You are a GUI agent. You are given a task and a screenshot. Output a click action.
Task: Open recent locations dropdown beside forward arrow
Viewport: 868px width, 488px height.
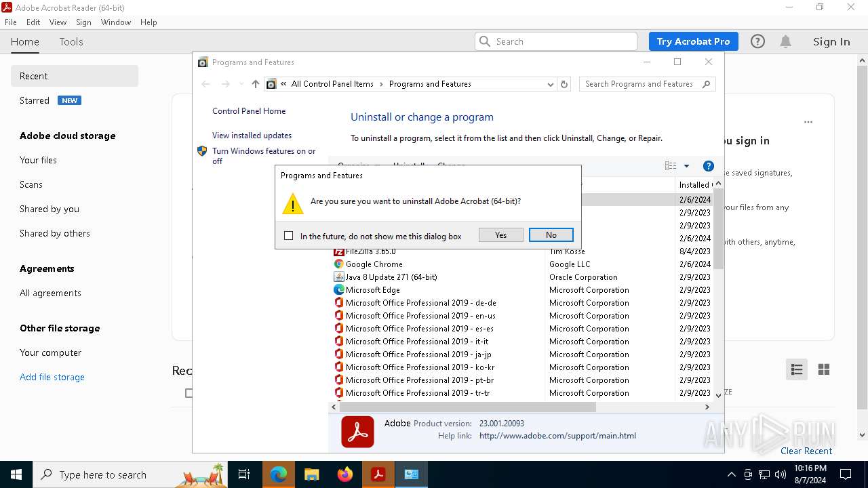tap(241, 84)
